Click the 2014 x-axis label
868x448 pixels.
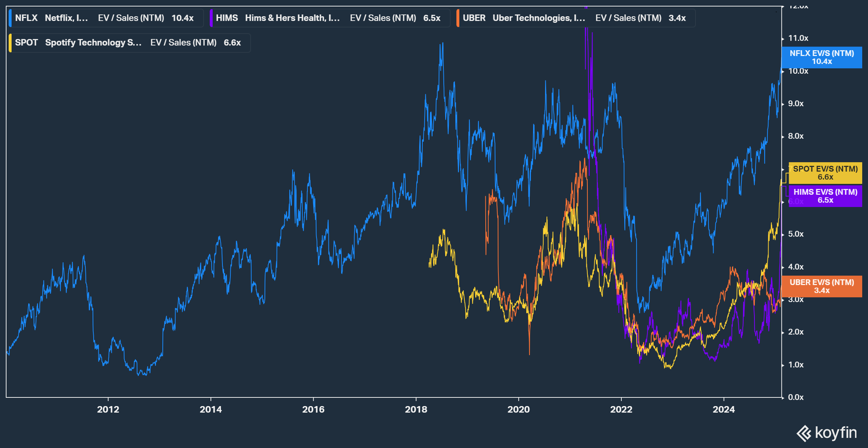tap(211, 409)
